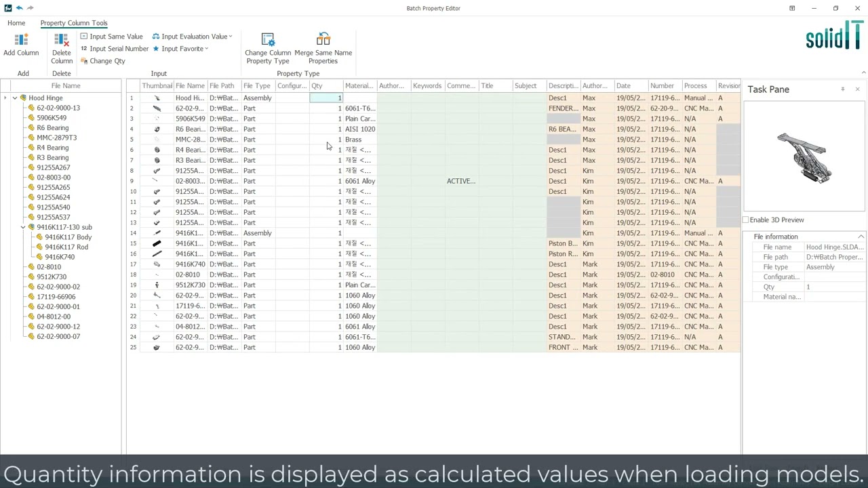The width and height of the screenshot is (868, 488).
Task: Click the FRONT... description cell in row 25
Action: click(564, 348)
